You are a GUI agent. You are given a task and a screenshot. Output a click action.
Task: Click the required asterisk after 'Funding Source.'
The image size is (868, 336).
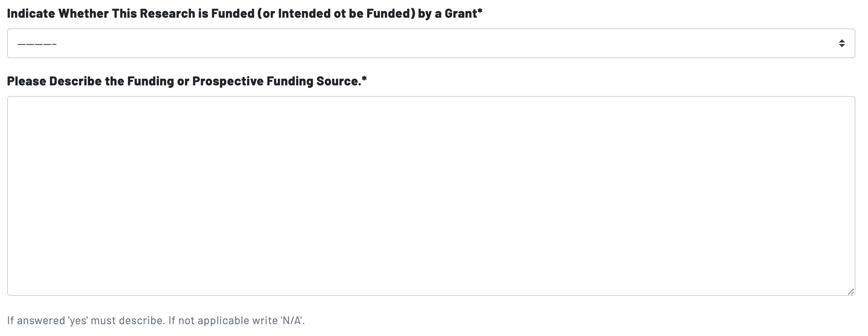[x=364, y=80]
